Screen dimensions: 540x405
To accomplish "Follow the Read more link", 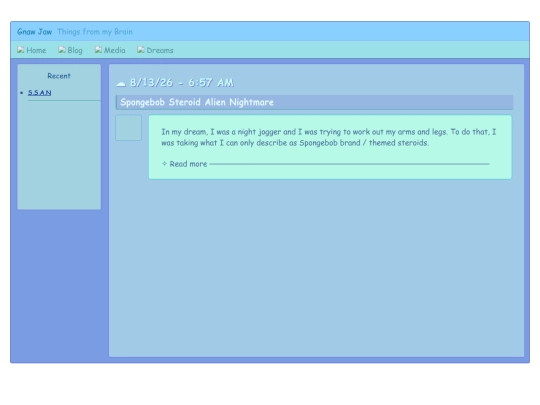I will 188,164.
